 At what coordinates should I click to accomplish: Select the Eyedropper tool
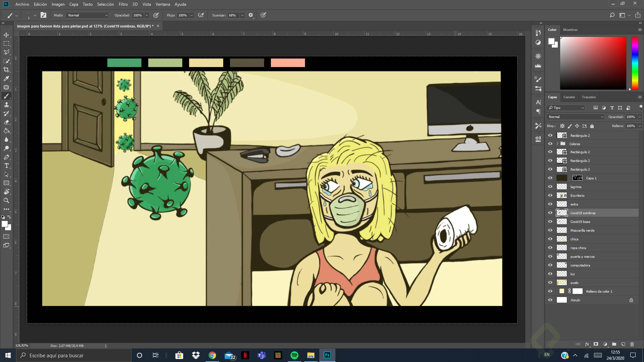point(6,78)
